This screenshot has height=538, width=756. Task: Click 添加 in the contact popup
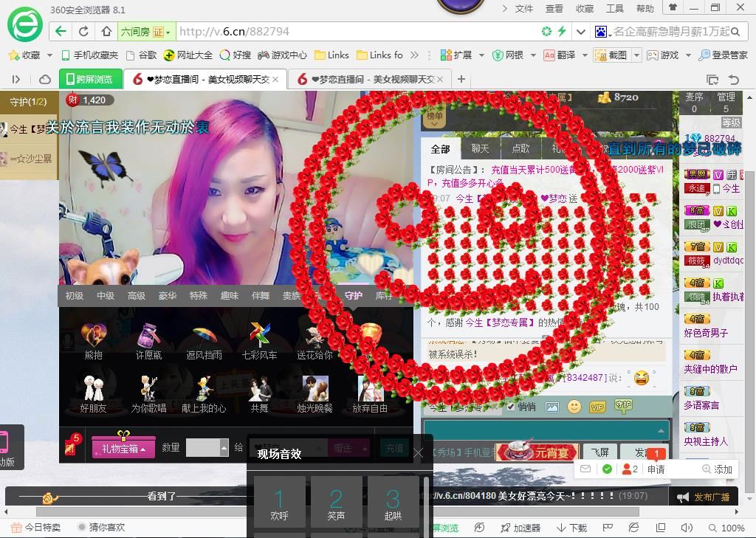pos(718,469)
